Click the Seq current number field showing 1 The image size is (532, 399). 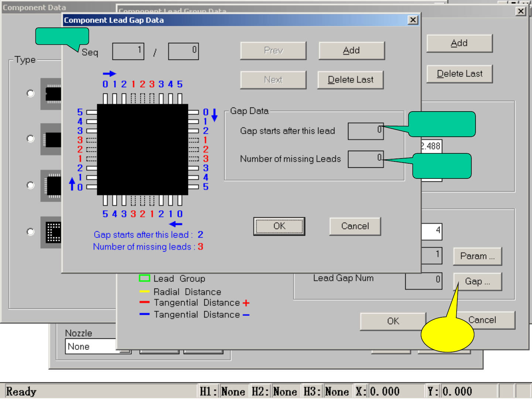128,51
